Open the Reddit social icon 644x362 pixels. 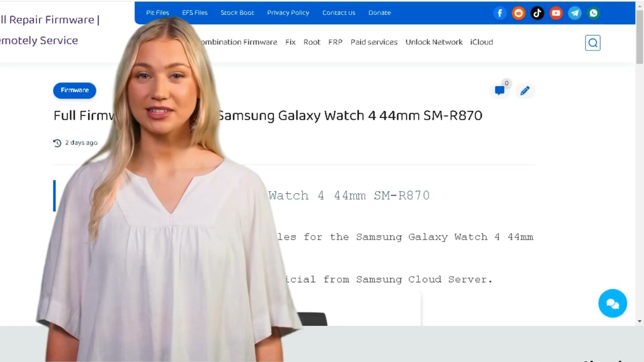point(518,13)
